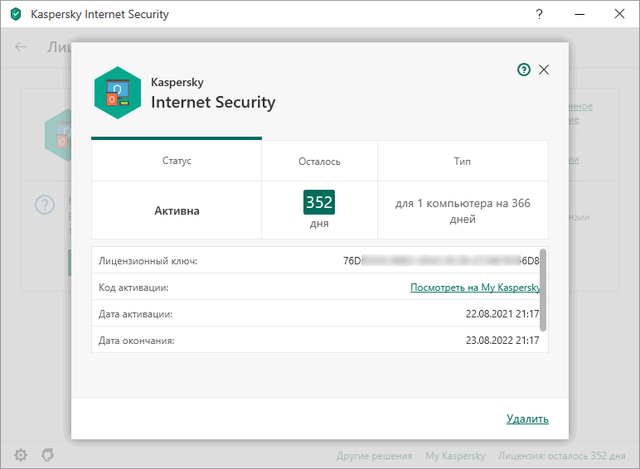Click the scrollbar in the license details list
The image size is (640, 469).
click(543, 290)
